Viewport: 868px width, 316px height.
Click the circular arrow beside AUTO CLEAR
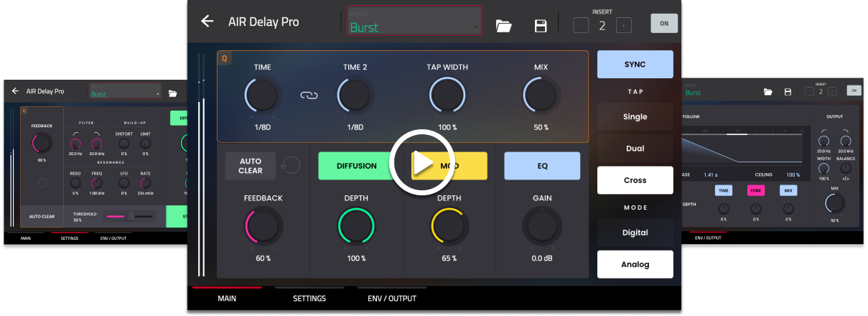click(x=291, y=165)
